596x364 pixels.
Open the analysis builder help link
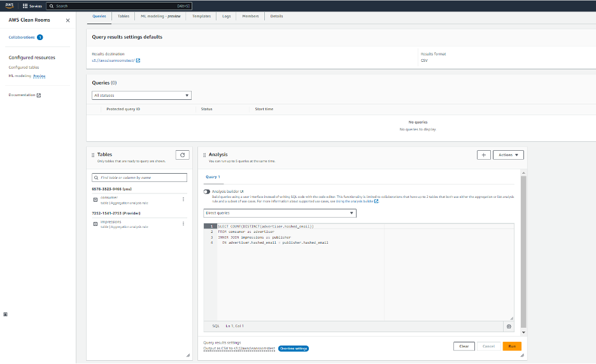click(357, 201)
